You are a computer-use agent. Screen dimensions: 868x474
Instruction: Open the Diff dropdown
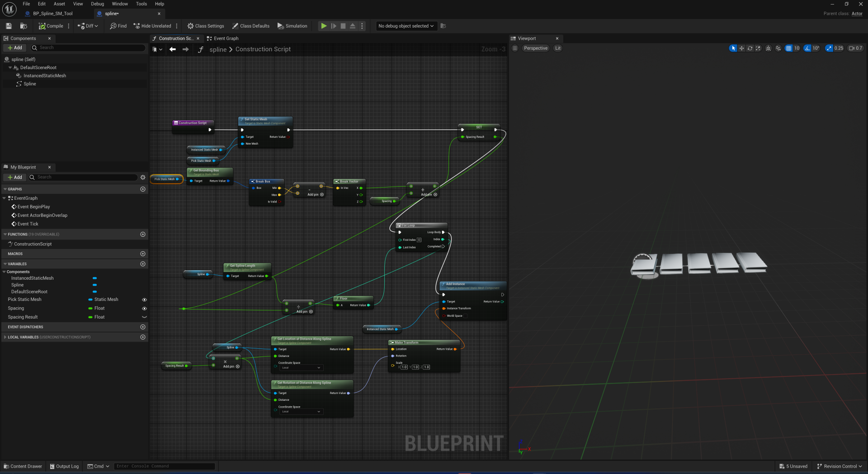click(x=88, y=26)
